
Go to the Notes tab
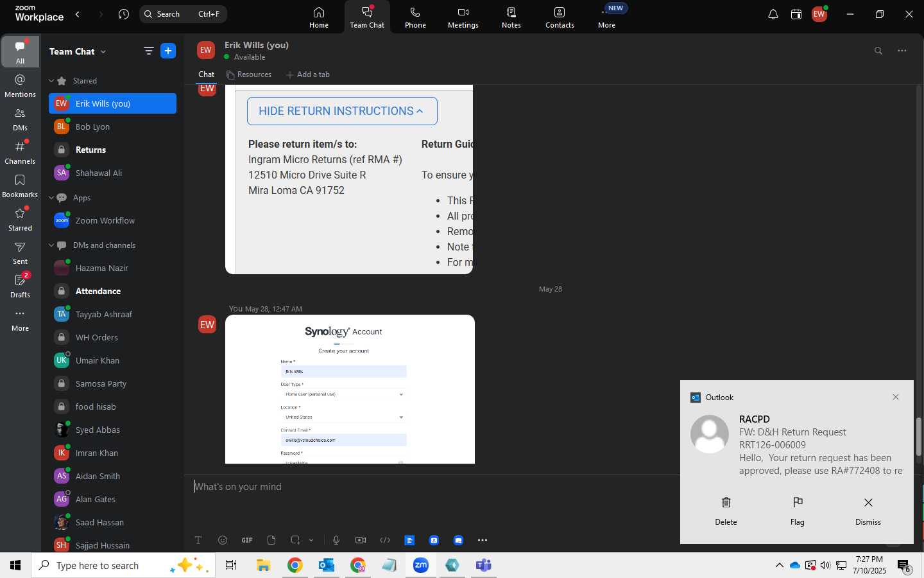point(511,17)
